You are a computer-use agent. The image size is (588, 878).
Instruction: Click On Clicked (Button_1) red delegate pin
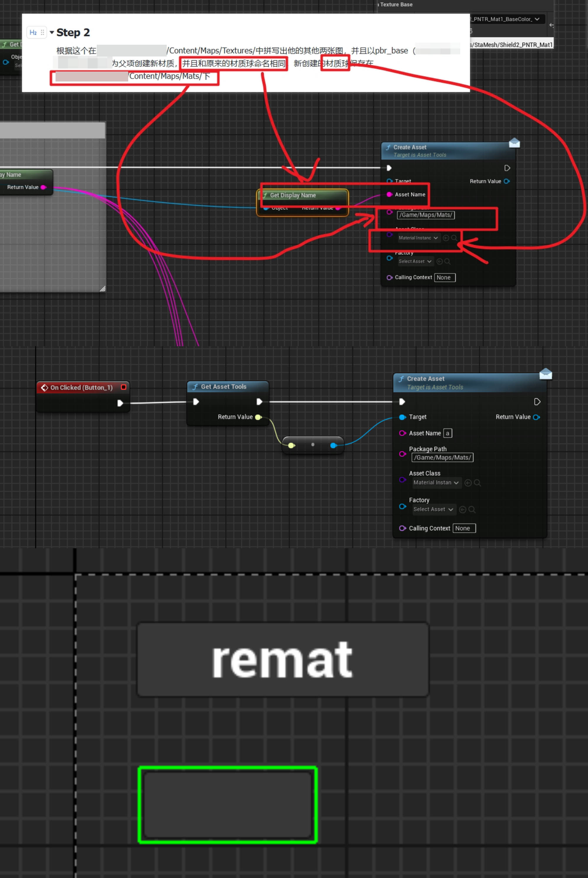click(123, 387)
